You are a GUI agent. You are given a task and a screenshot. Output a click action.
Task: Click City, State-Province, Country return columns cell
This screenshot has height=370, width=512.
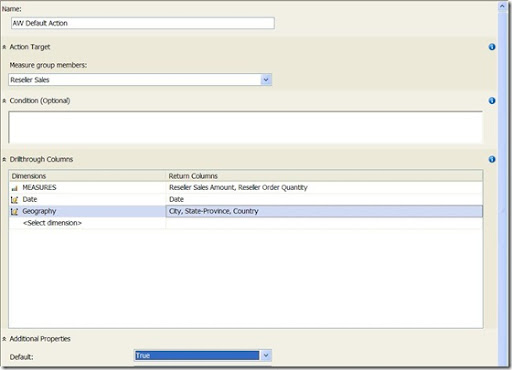[x=324, y=211]
